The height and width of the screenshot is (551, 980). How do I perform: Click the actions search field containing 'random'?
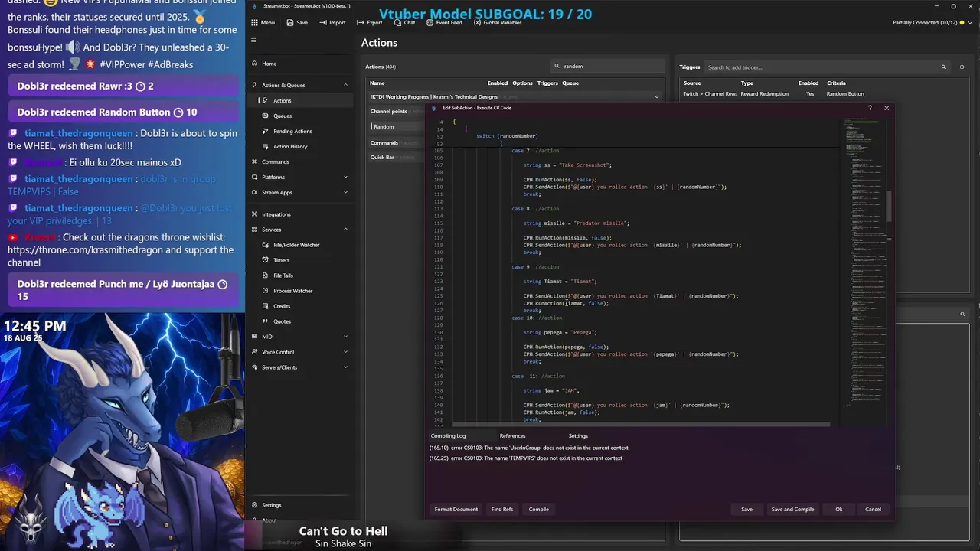click(x=608, y=67)
